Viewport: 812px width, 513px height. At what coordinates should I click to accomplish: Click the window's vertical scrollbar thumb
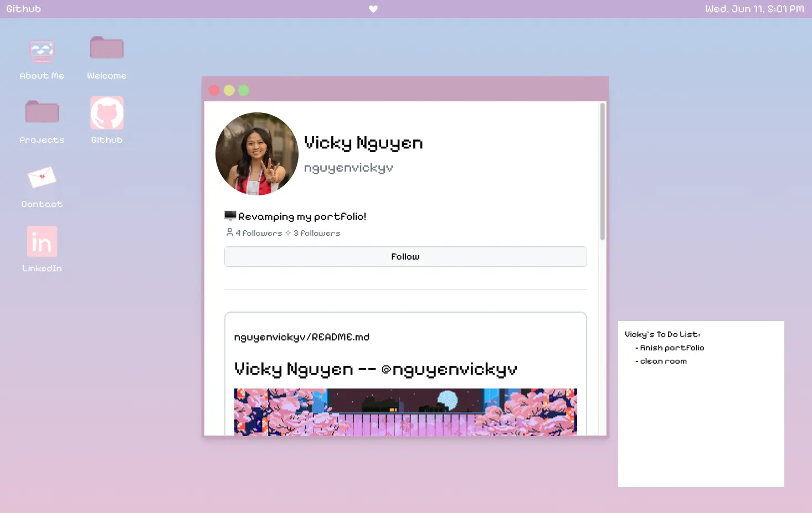click(603, 172)
